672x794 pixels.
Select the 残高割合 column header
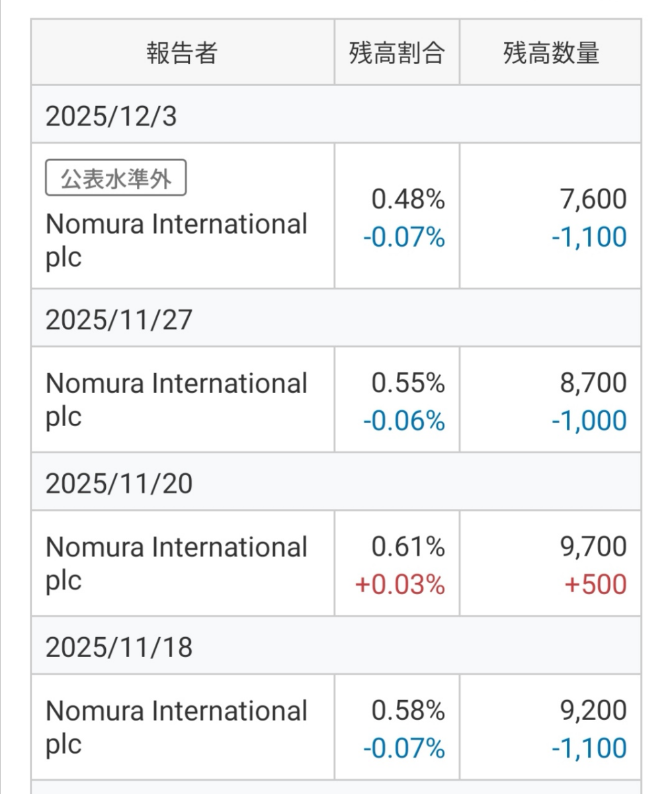[x=396, y=53]
